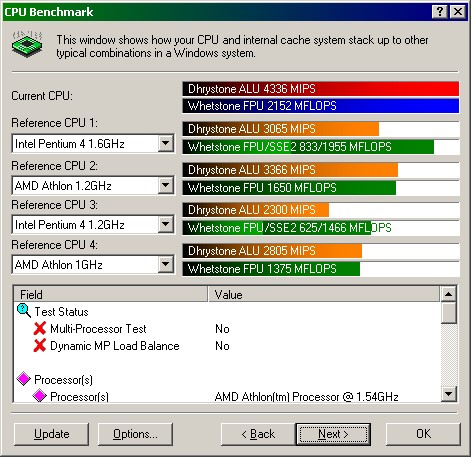This screenshot has height=457, width=471.
Task: Click the CPU Benchmark title bar text
Action: click(x=49, y=12)
